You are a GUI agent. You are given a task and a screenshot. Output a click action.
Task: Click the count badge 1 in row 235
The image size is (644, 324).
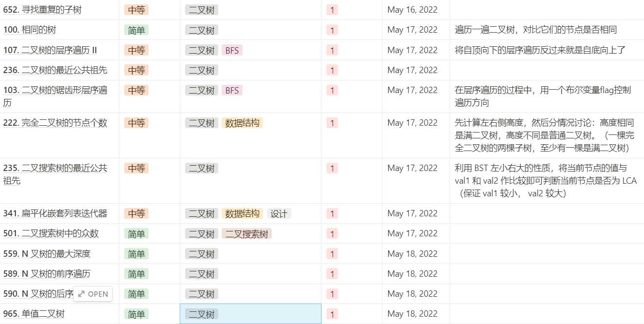[x=332, y=168]
